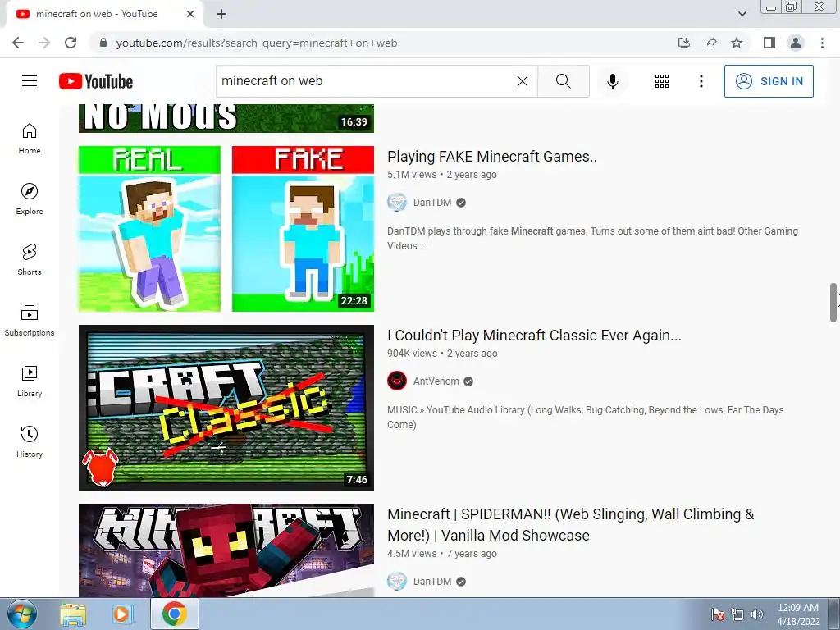Click the share page icon
Screen dimensions: 840x630
click(710, 43)
